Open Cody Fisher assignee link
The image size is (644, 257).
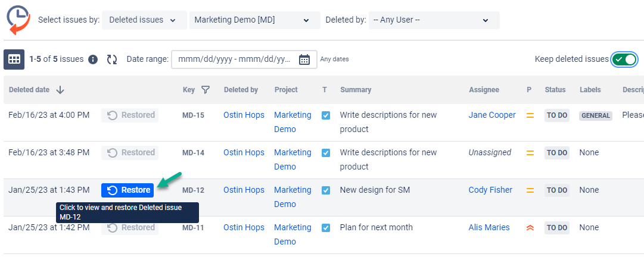pos(490,190)
